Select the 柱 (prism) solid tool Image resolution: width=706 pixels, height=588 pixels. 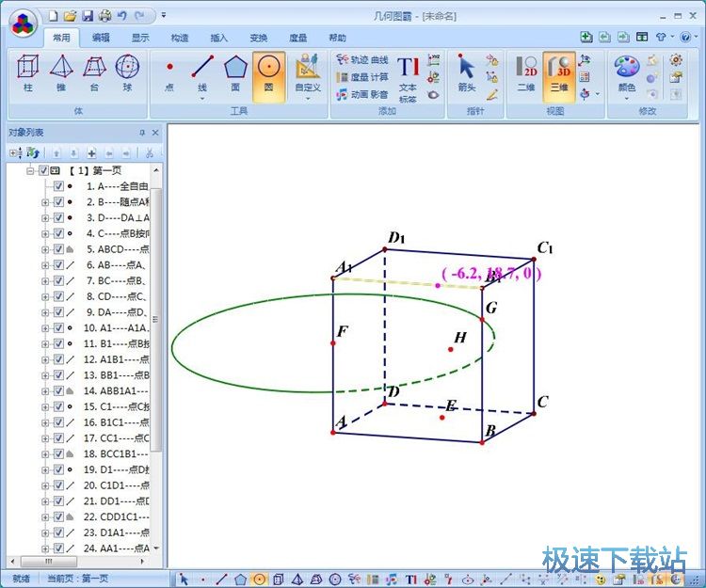(28, 72)
